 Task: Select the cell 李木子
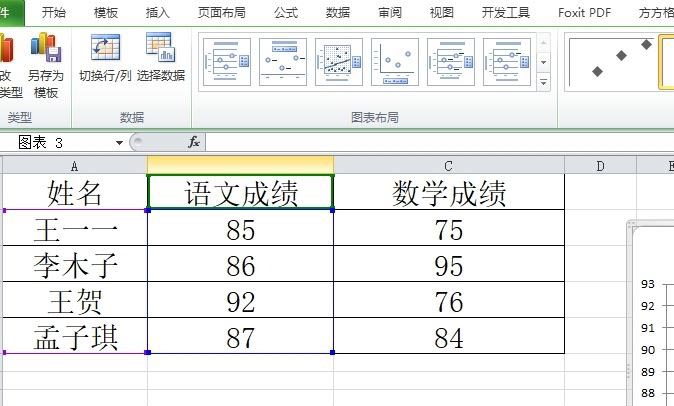(x=74, y=264)
